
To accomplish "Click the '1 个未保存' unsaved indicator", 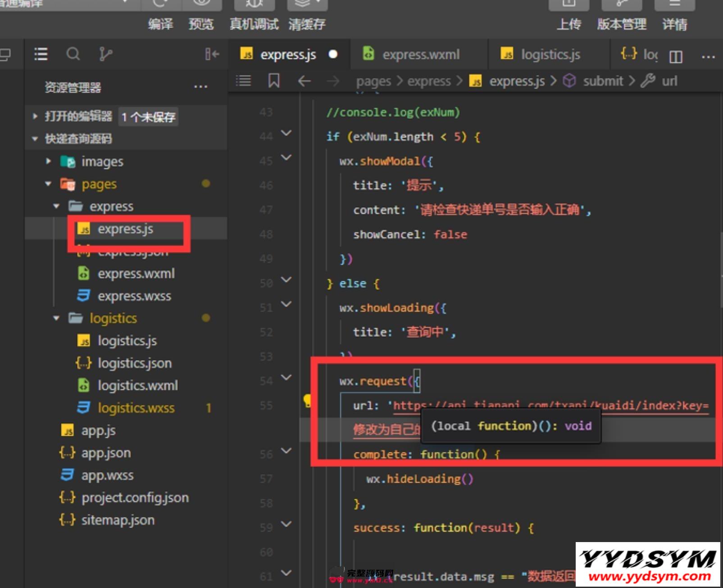I will click(x=148, y=117).
